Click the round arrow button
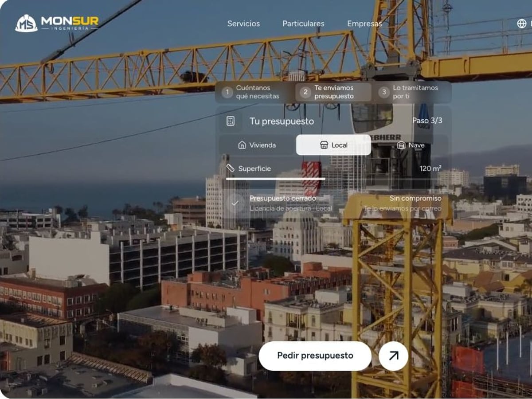 pos(393,356)
